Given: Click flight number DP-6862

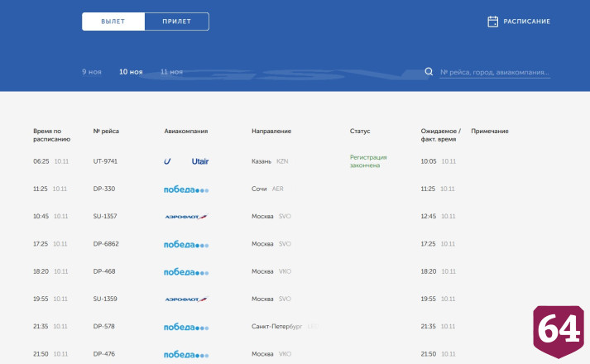Looking at the screenshot, I should pos(106,244).
